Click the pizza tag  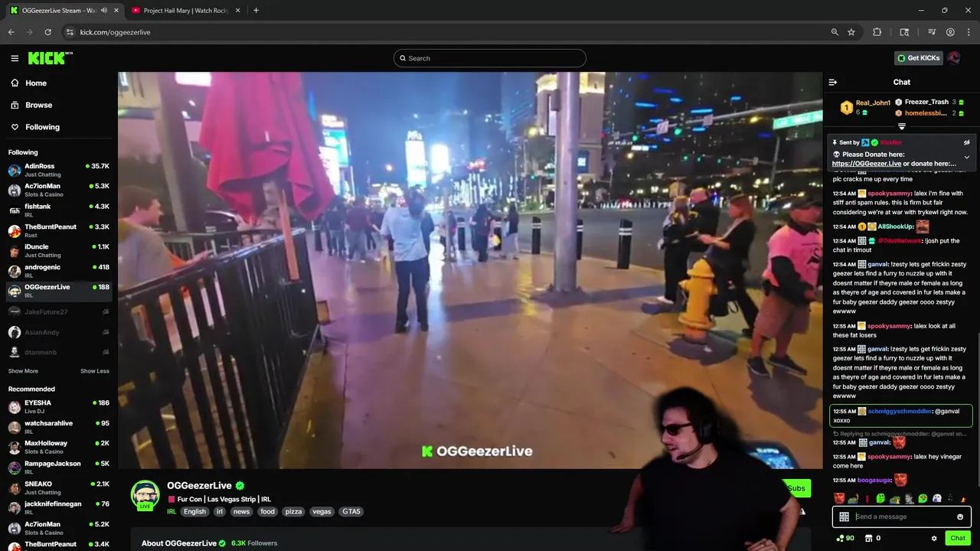click(x=293, y=511)
